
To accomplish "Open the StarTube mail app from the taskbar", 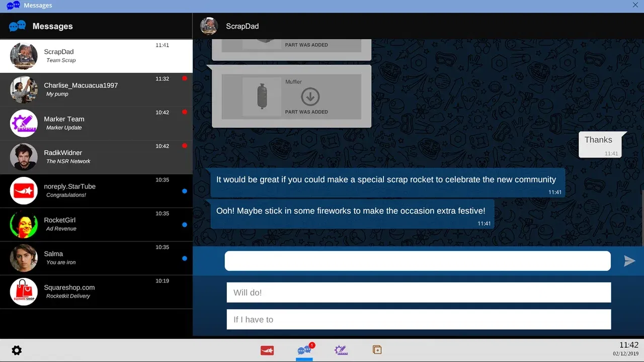I will (267, 350).
